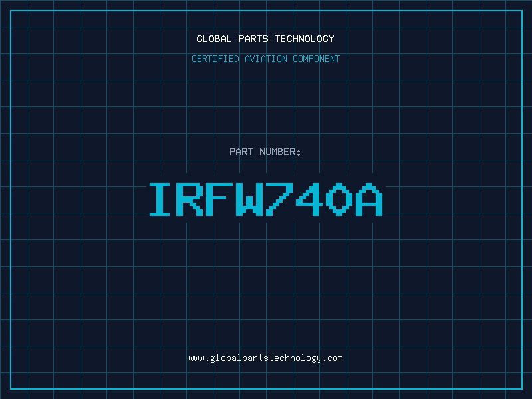Screen dimensions: 532x399
Task: Click the letter I in part number
Action: [161, 199]
